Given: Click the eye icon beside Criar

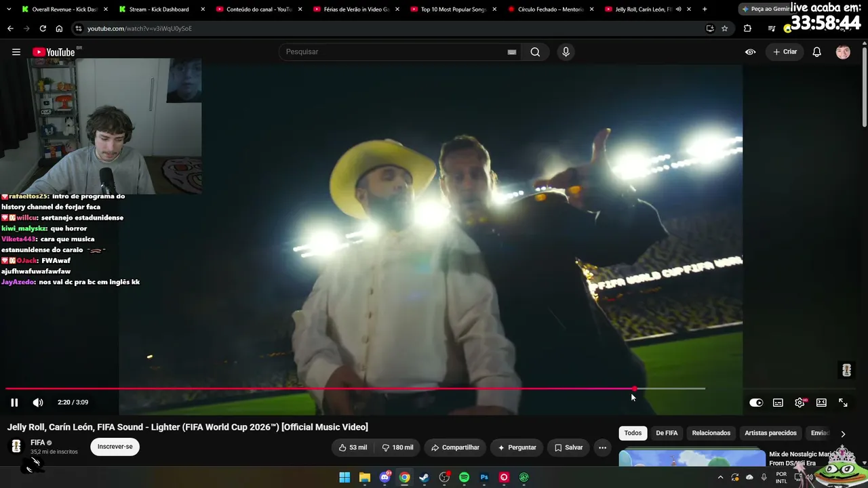Looking at the screenshot, I should coord(751,52).
